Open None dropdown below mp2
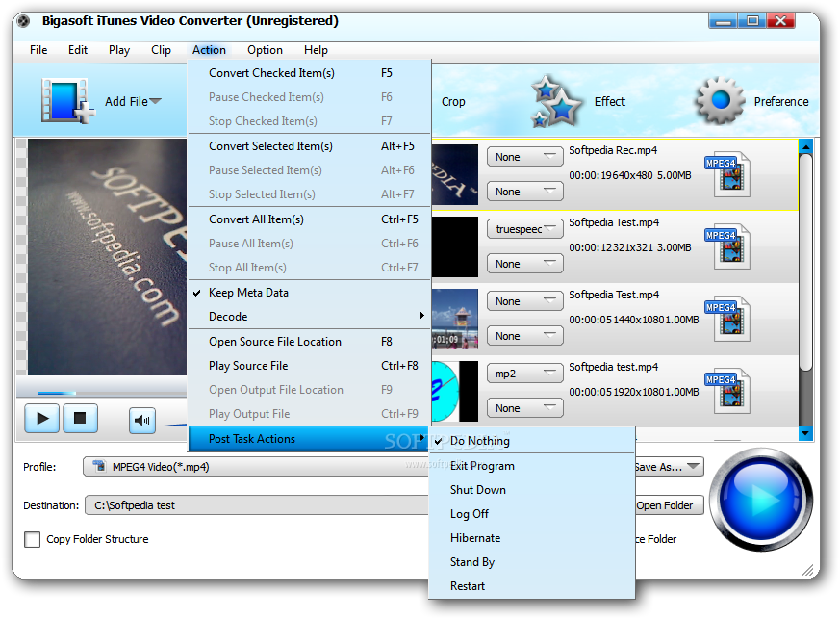Screen dimensions: 840x619 click(525, 408)
